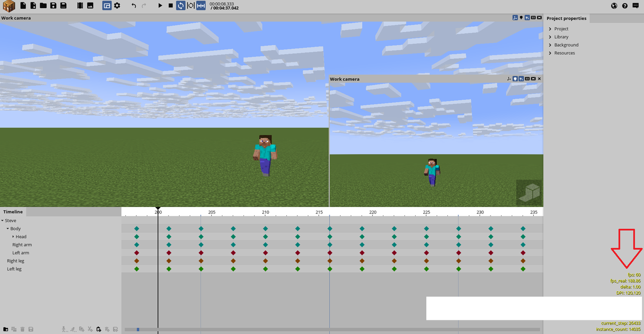644x334 pixels.
Task: Toggle the timeline region loop icon
Action: click(191, 6)
